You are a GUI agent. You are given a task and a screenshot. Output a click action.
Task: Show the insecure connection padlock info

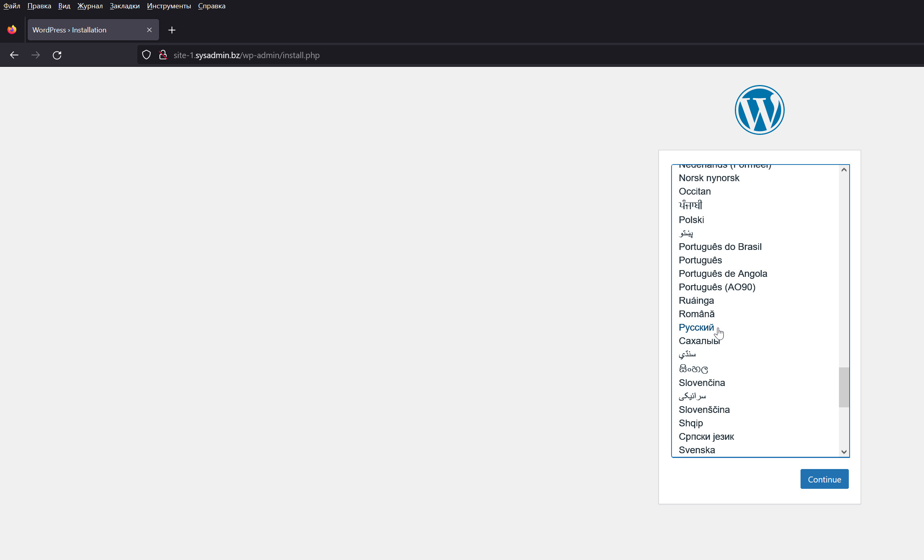coord(163,55)
